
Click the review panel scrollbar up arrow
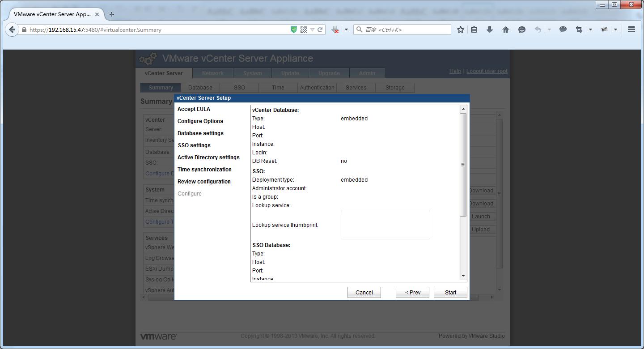(x=463, y=109)
